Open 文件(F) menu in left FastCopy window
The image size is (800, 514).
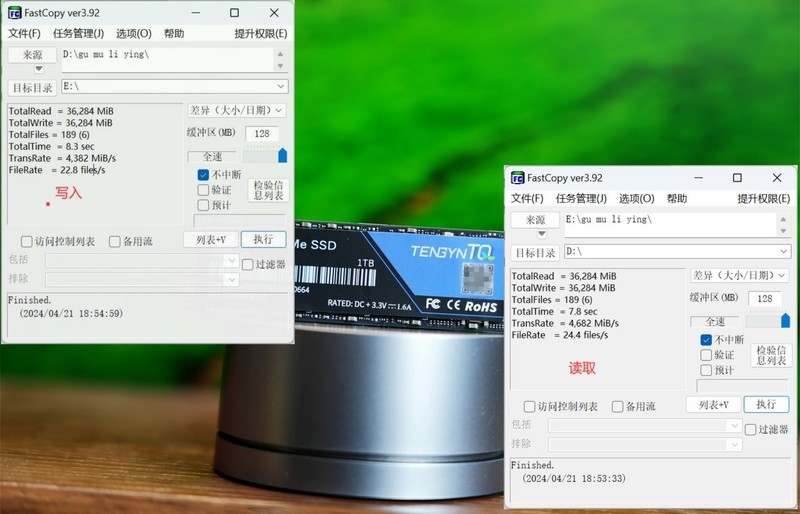coord(24,34)
